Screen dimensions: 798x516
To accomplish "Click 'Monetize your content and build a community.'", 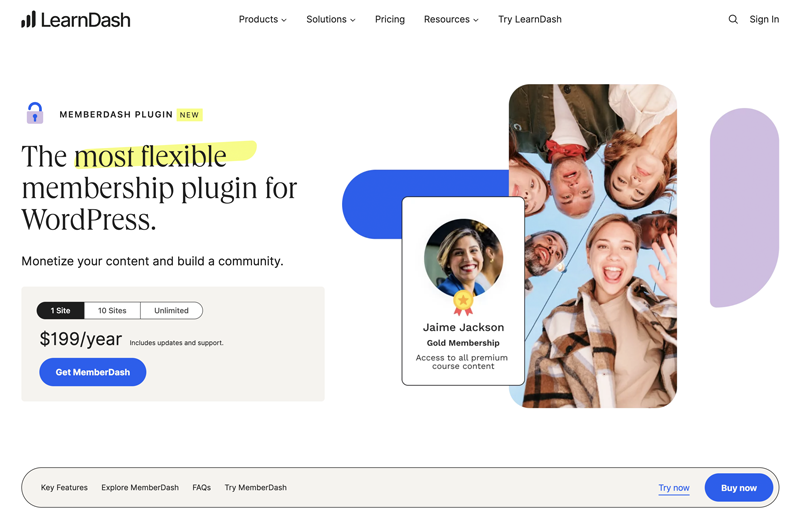I will point(152,261).
